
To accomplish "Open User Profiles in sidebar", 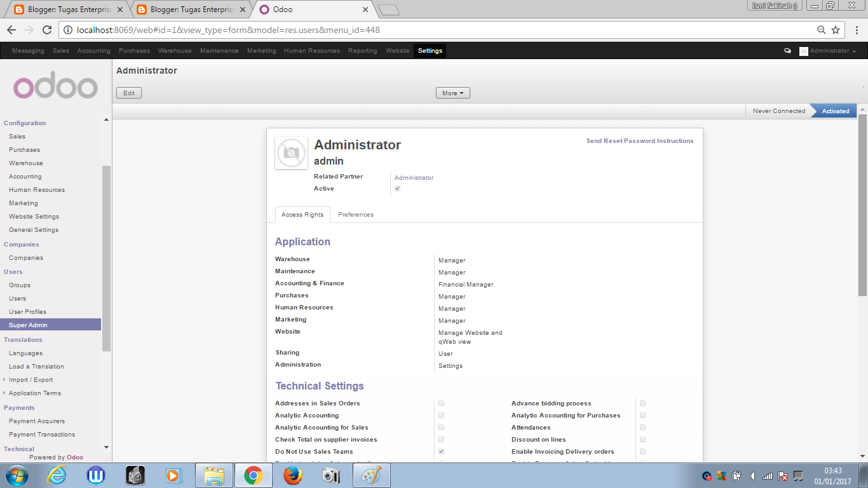I will (x=27, y=312).
